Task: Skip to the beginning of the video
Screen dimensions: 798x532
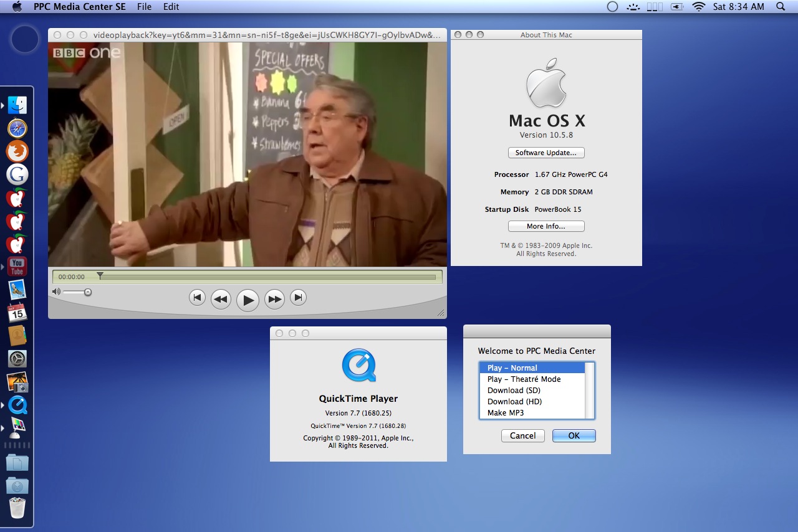Action: (x=197, y=298)
